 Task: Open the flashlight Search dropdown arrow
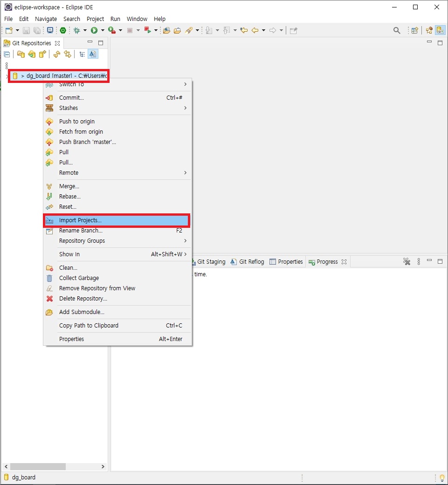click(x=197, y=30)
